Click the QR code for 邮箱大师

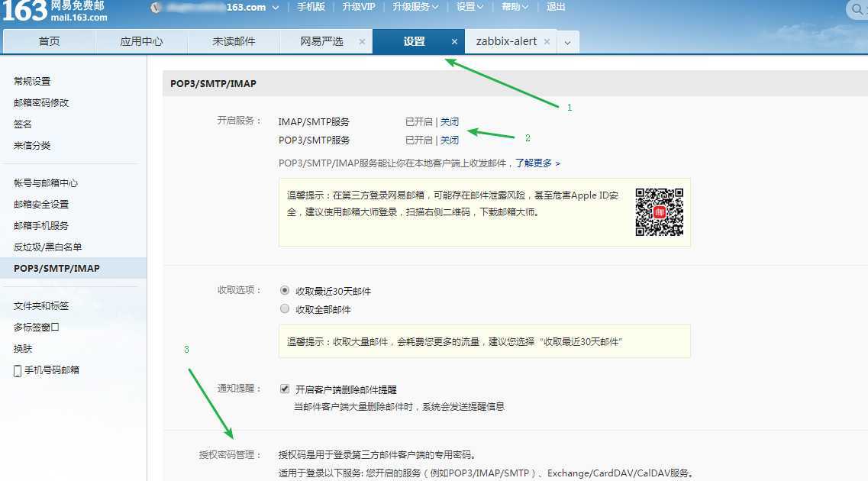coord(659,212)
